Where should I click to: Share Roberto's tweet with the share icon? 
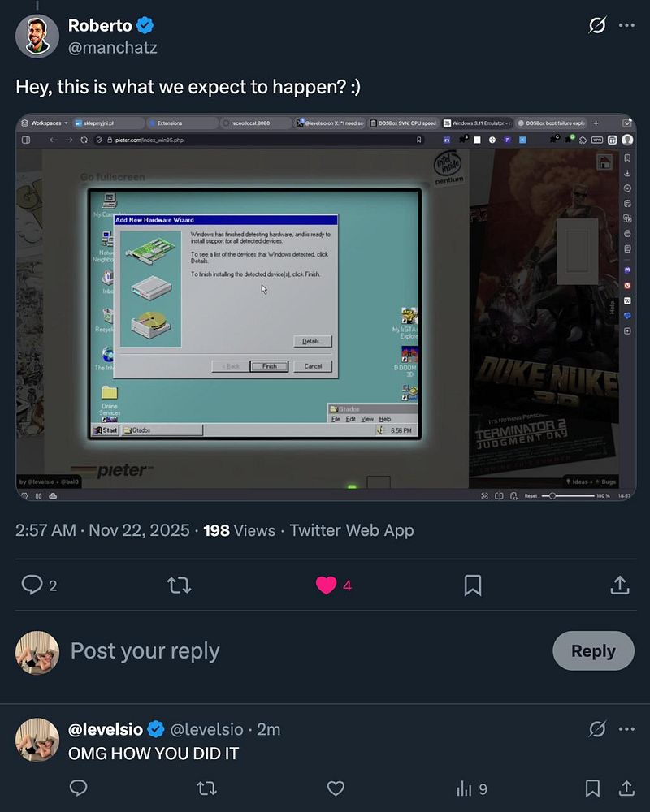tap(620, 585)
